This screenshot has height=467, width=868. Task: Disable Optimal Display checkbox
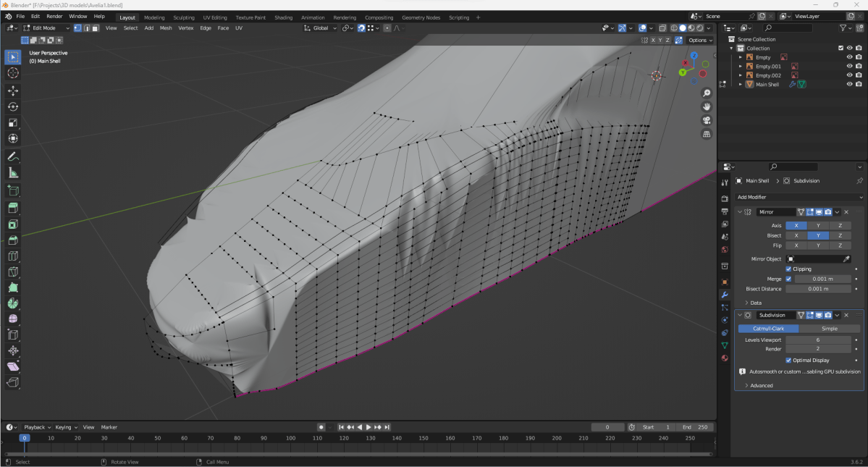789,360
